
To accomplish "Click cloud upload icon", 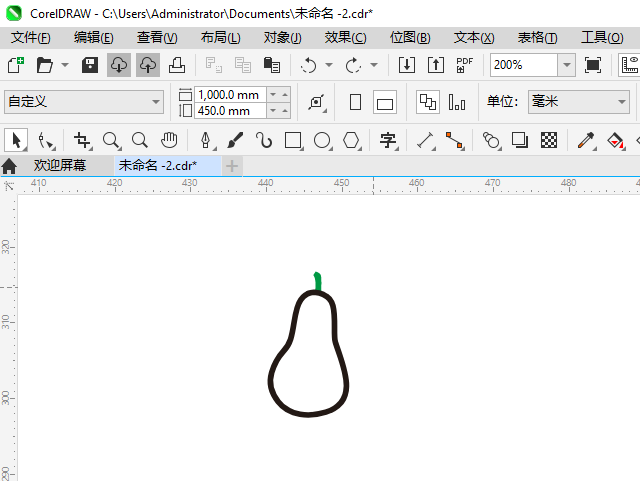I will (148, 65).
